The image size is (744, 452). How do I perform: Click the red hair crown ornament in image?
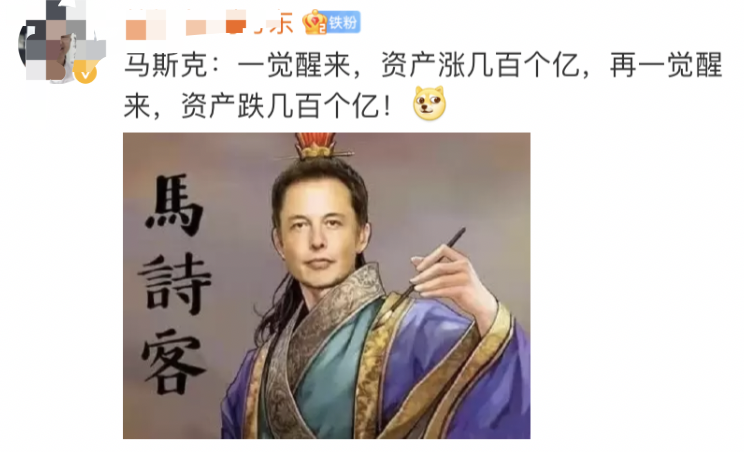(x=315, y=146)
